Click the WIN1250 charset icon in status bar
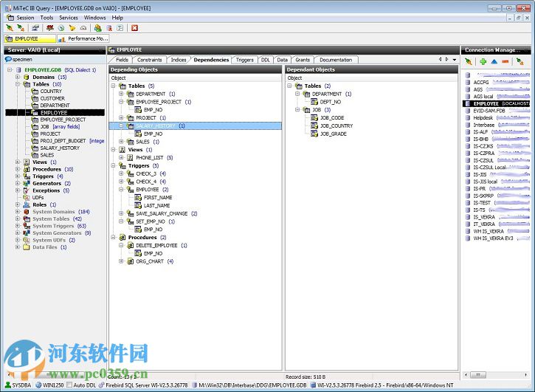The width and height of the screenshot is (535, 392). pyautogui.click(x=38, y=385)
